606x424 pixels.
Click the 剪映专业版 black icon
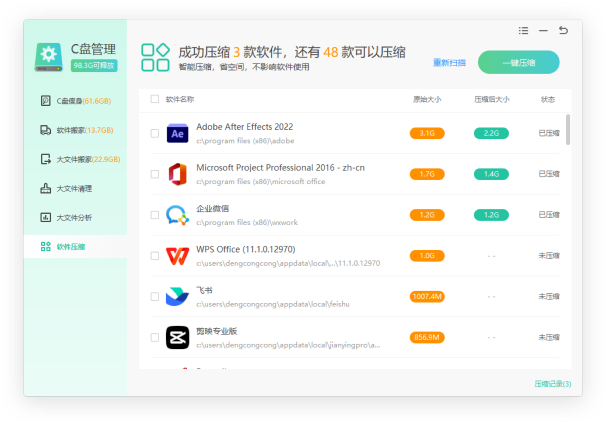(177, 337)
